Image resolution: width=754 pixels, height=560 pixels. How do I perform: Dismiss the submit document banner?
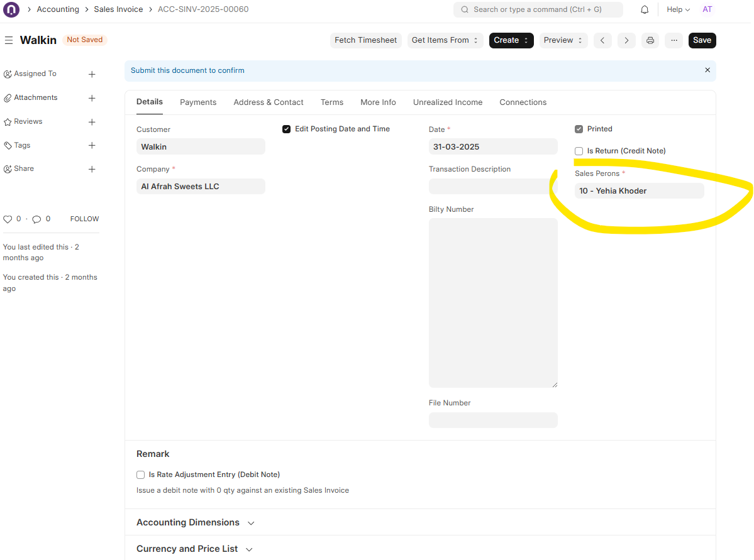tap(707, 70)
